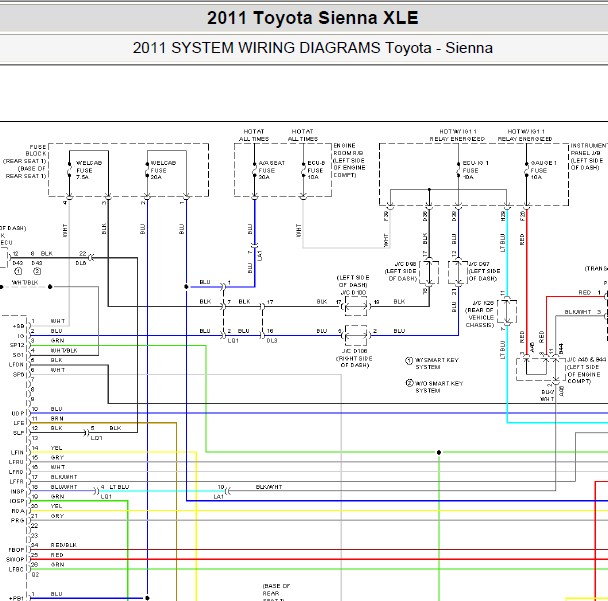Screen dimensions: 608x601
Task: Select the GAUGE 1 FUSE 10A label
Action: click(544, 170)
